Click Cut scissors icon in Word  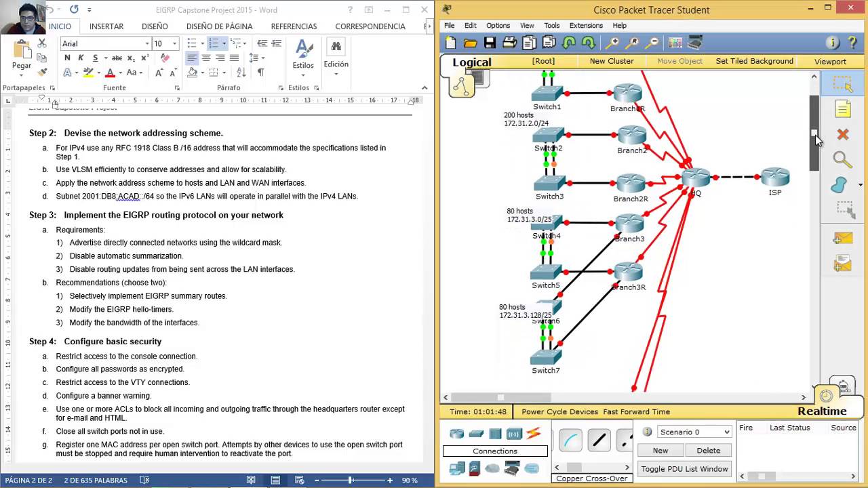point(42,43)
